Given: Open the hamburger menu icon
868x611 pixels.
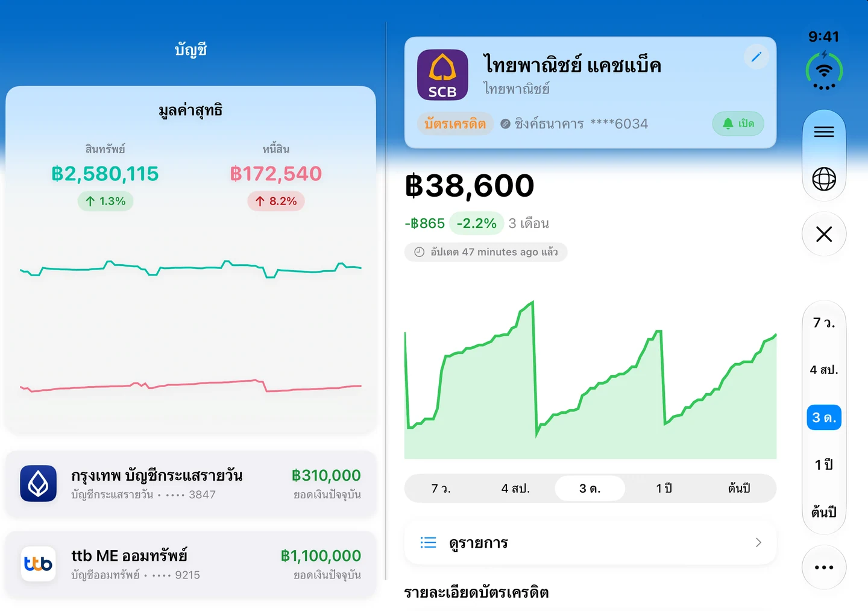Looking at the screenshot, I should [824, 132].
